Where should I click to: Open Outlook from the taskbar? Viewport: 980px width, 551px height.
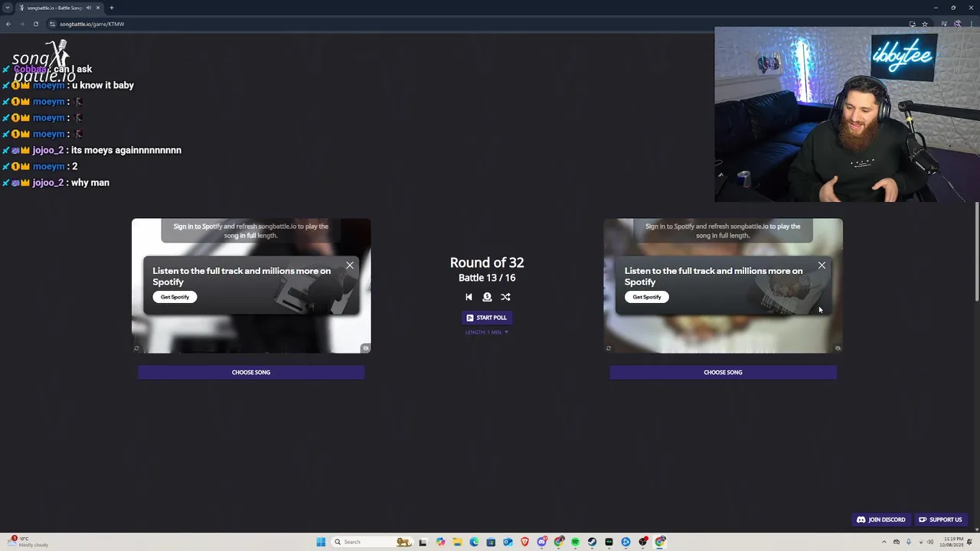click(508, 542)
